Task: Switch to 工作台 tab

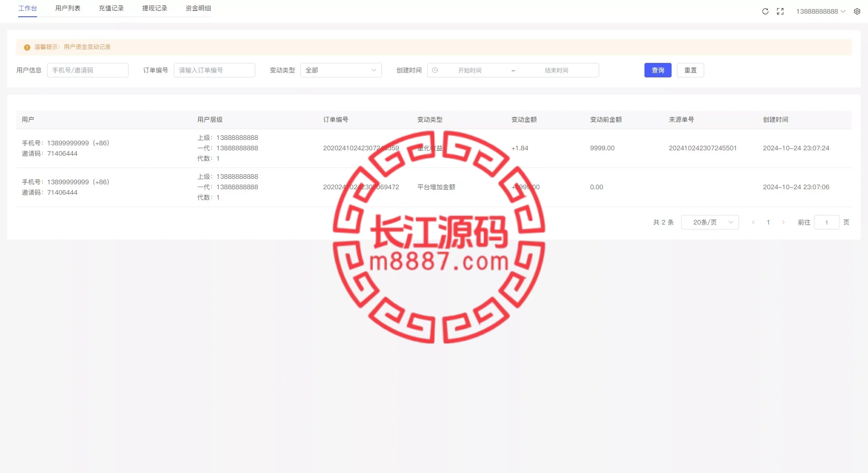Action: click(x=28, y=8)
